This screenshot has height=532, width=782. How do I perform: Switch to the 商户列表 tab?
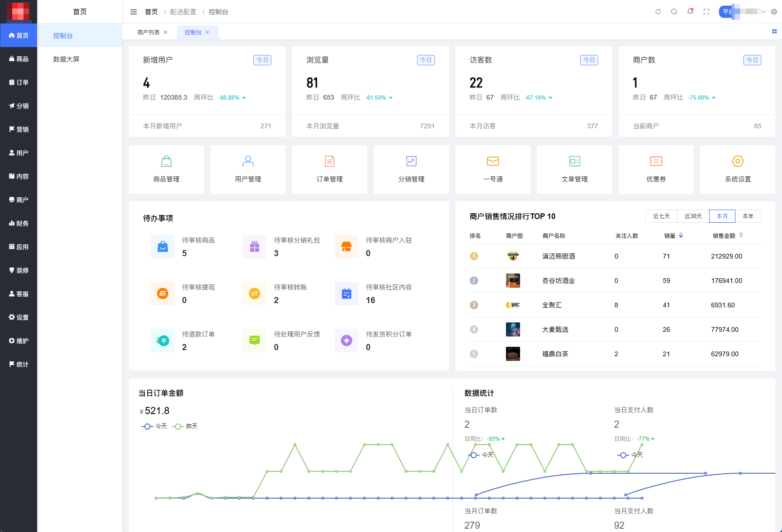point(148,32)
